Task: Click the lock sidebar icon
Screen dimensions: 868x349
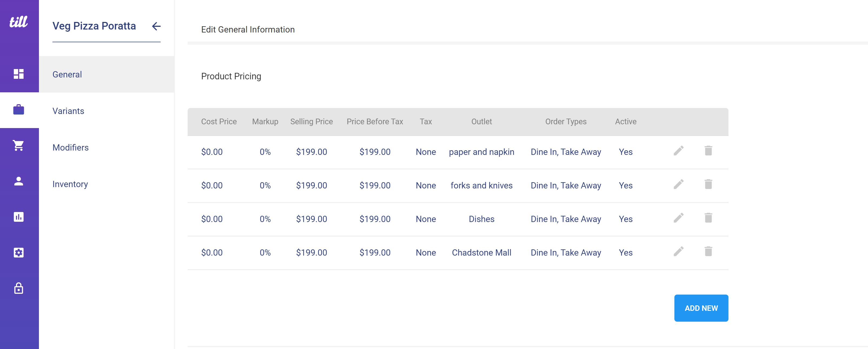Action: pos(19,289)
